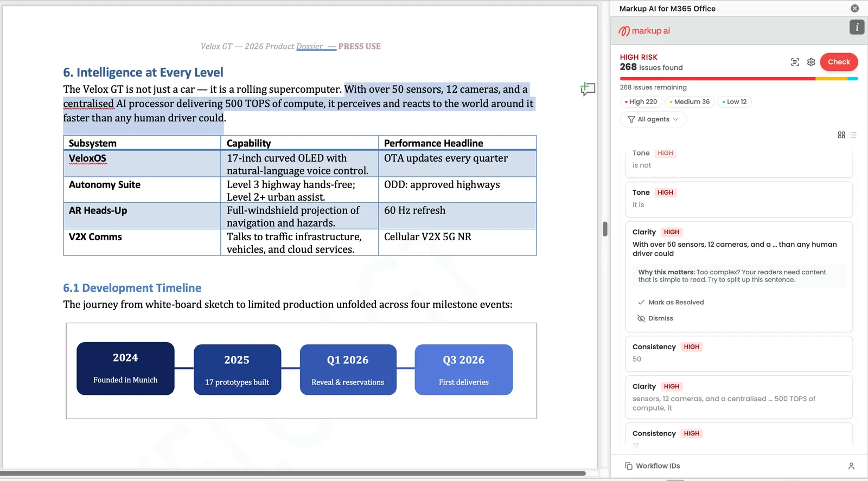Select the 'Q1 2026 Reveal & reservations' box
This screenshot has width=868, height=481.
point(348,370)
